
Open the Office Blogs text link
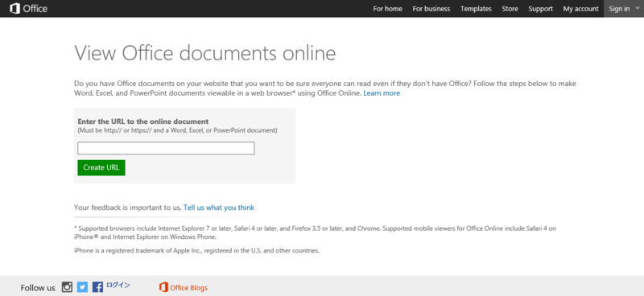188,288
